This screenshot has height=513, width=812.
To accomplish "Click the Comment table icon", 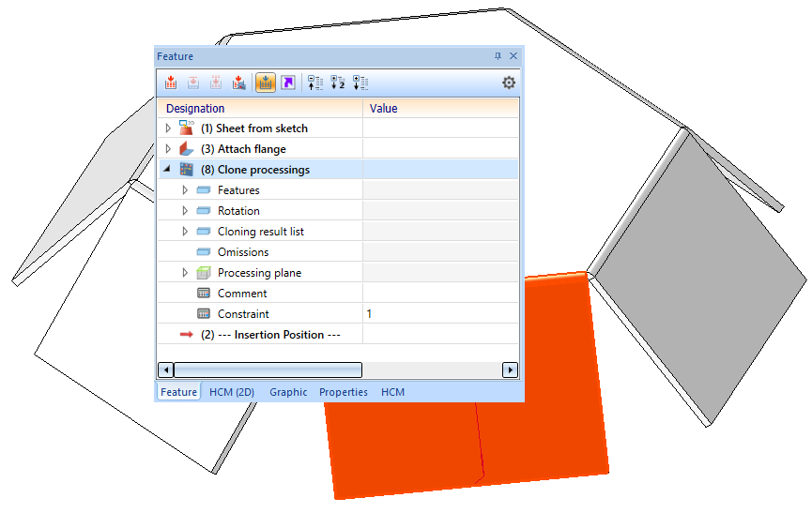I will coord(204,294).
